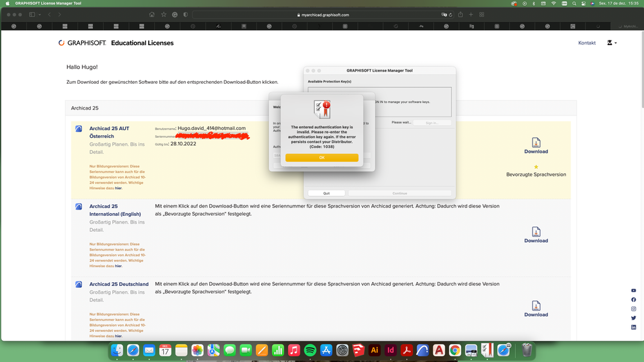Click the Safari address bar

pyautogui.click(x=323, y=15)
